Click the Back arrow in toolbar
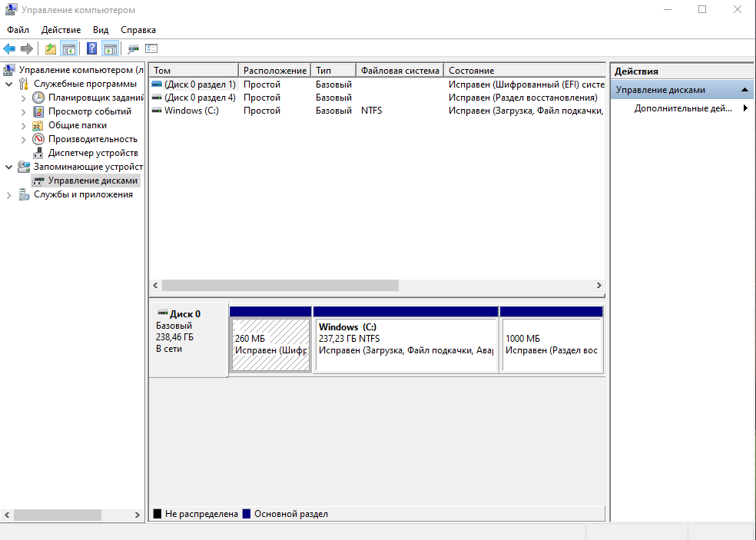 9,48
